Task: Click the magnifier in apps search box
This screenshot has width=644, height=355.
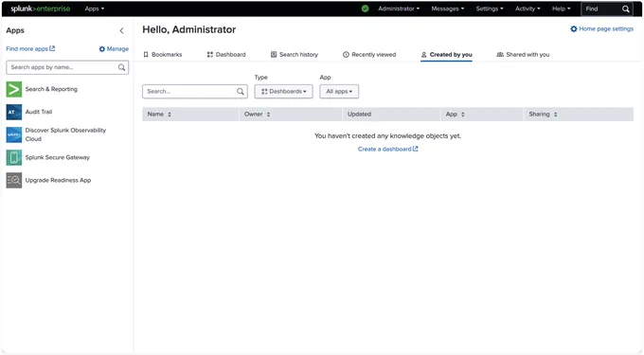Action: (x=121, y=67)
